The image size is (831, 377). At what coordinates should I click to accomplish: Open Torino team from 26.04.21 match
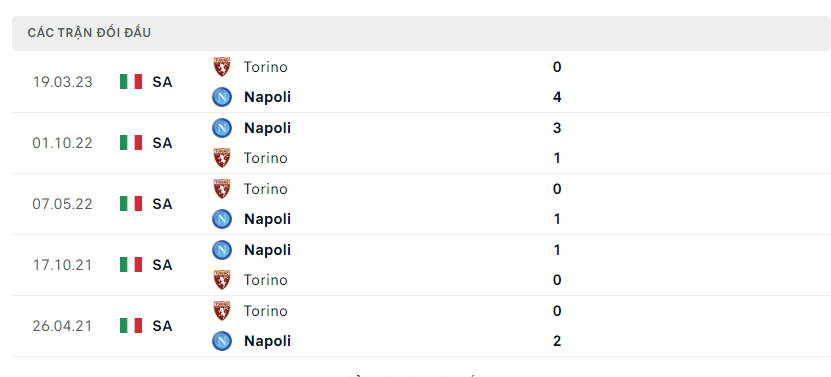266,311
